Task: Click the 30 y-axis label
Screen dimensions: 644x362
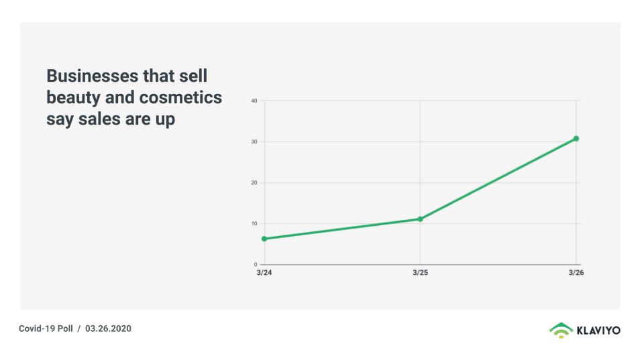Action: tap(254, 142)
